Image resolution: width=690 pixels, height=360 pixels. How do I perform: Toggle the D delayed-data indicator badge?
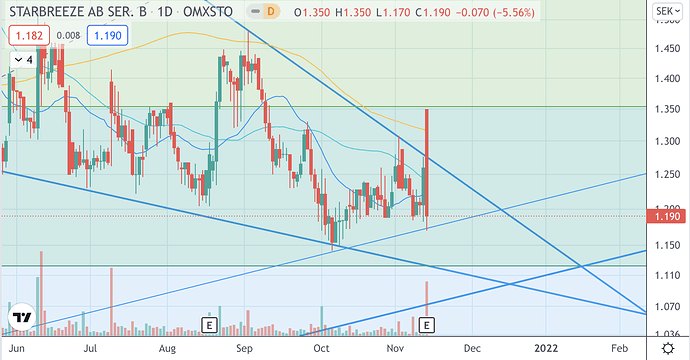[x=271, y=11]
